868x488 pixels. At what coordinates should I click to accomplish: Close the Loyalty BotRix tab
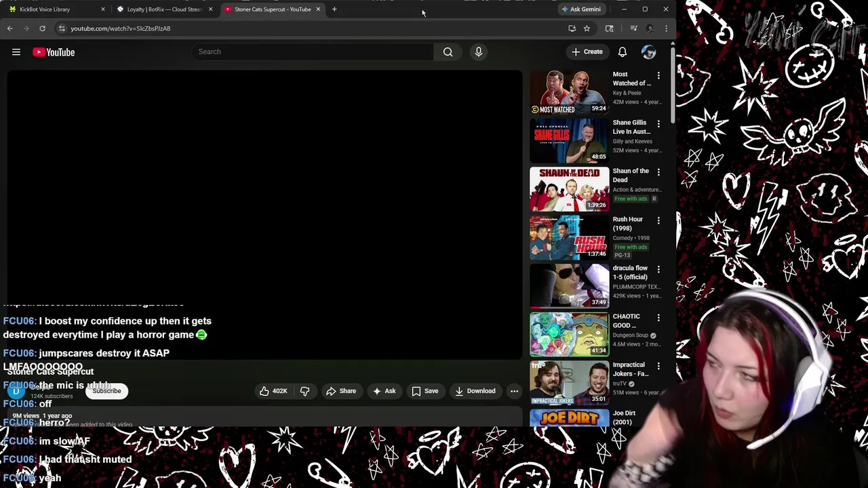[x=210, y=9]
